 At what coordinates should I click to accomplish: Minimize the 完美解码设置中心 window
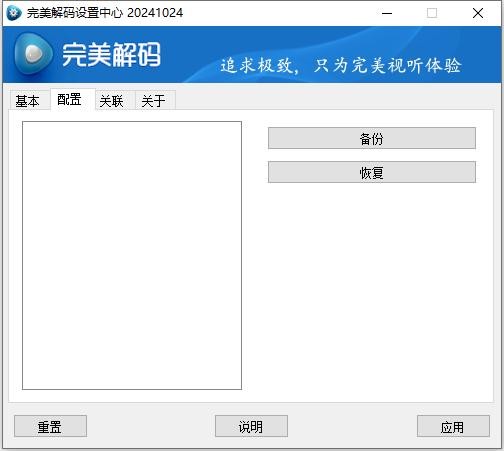coord(387,13)
